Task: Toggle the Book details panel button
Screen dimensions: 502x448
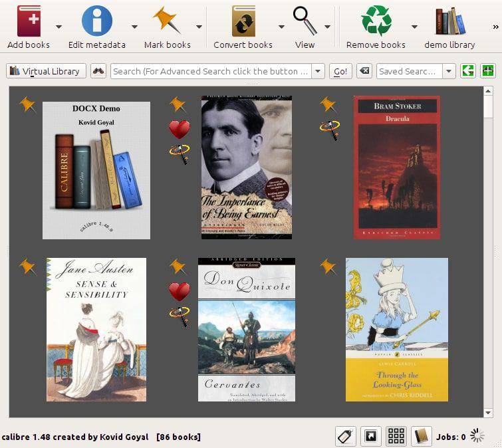Action: pos(422,436)
